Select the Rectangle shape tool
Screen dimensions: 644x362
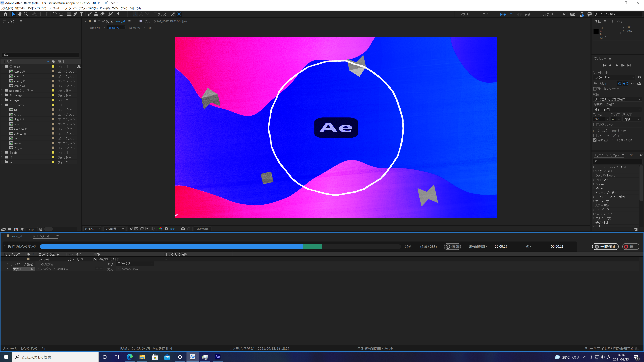[69, 14]
